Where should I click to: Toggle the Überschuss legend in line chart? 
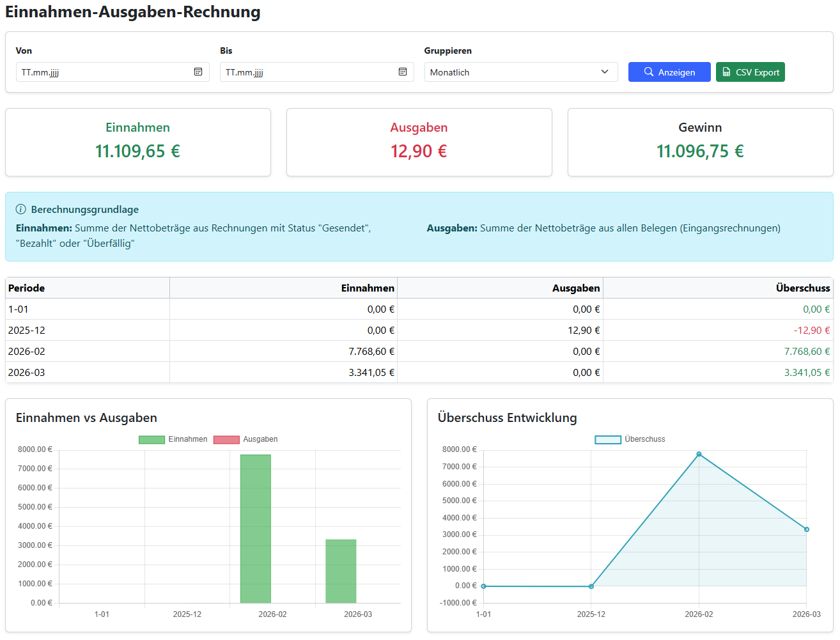pos(644,439)
